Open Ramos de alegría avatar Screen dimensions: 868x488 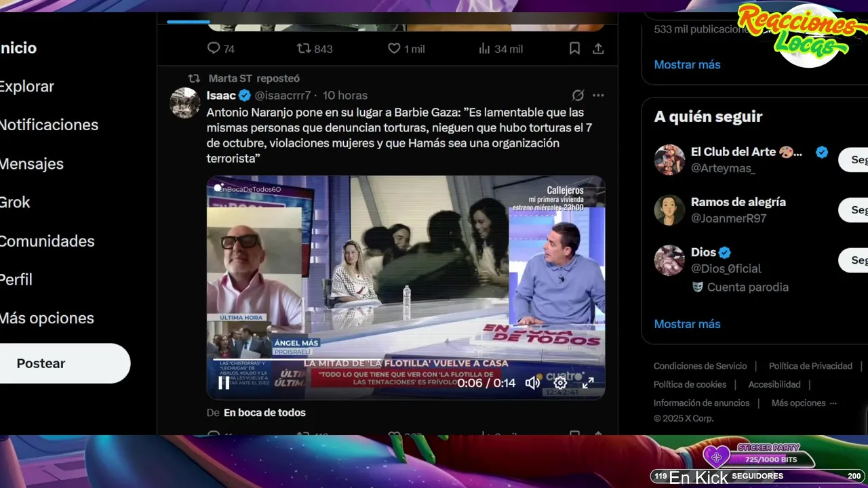(669, 210)
